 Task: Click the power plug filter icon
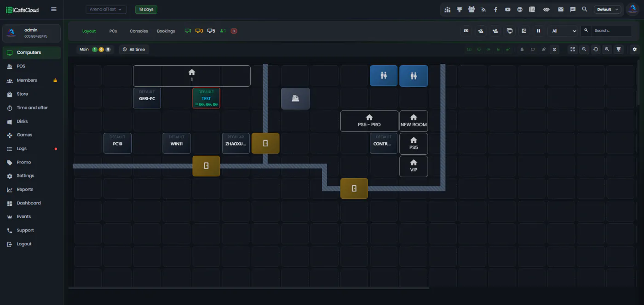click(x=544, y=49)
